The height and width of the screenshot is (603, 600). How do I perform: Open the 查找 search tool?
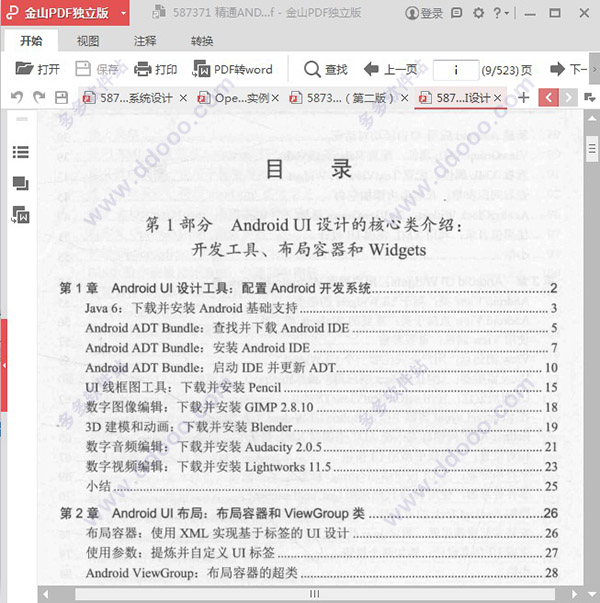click(x=325, y=69)
